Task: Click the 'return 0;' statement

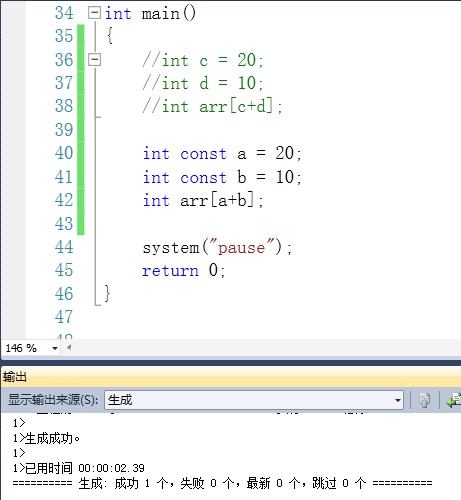Action: 184,270
